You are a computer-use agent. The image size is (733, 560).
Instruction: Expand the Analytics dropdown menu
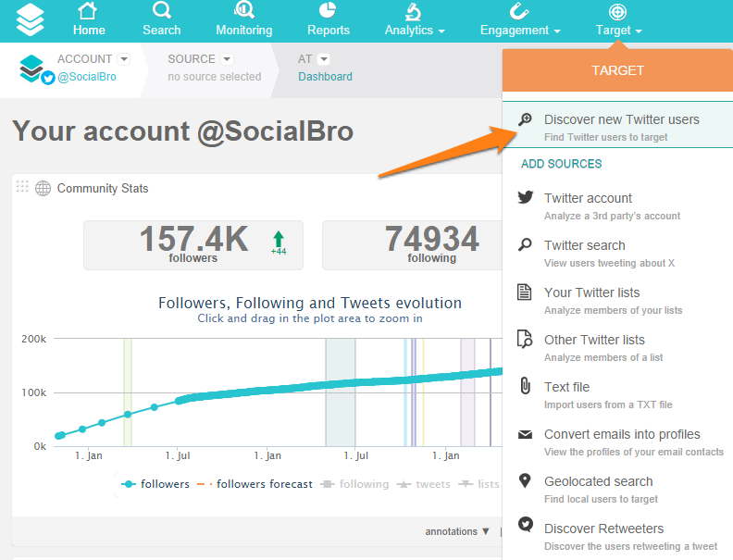coord(415,19)
